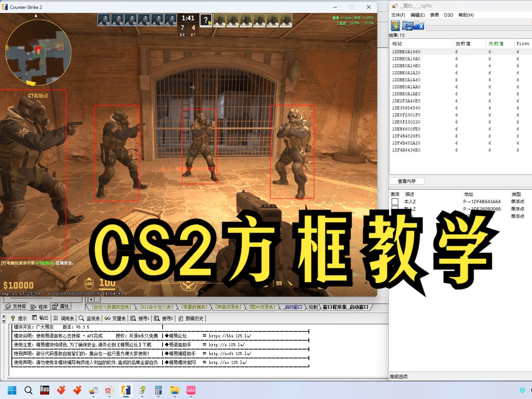The height and width of the screenshot is (399, 532).
Task: Click the link http://e.125.la/
Action: pyautogui.click(x=226, y=345)
